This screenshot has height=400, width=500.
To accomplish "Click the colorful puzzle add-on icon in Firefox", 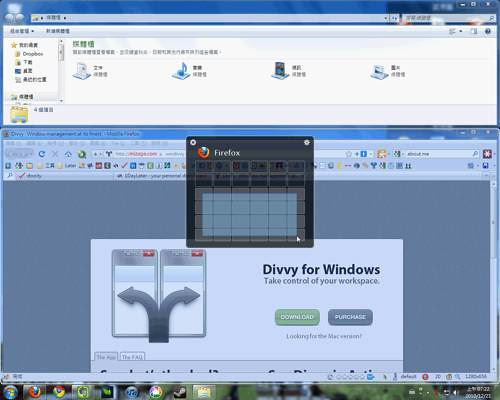I will (381, 154).
